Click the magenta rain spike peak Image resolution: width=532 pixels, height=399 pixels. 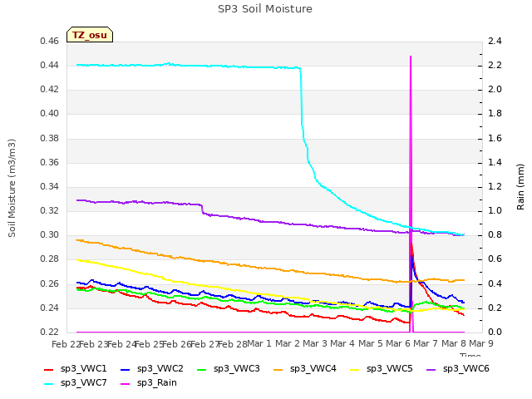(x=411, y=57)
